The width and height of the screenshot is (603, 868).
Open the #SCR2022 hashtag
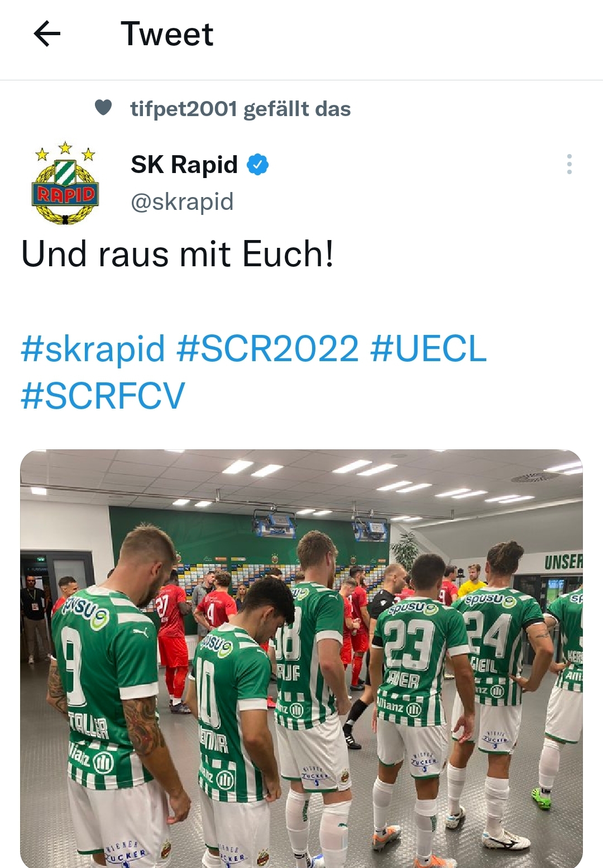[267, 349]
